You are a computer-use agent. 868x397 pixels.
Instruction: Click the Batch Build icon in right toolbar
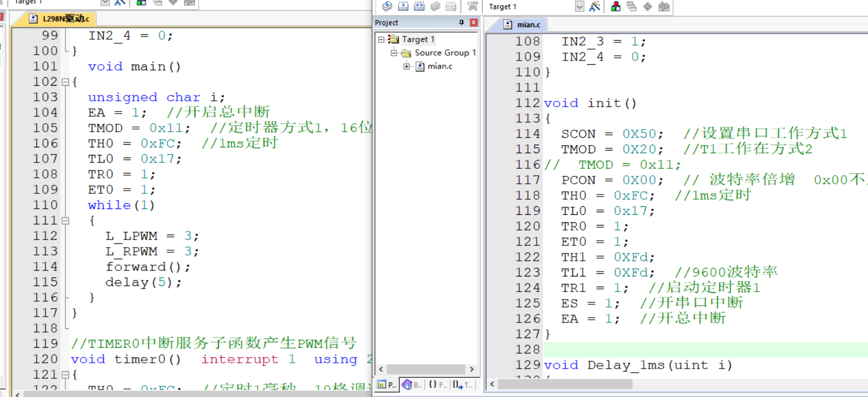coord(435,6)
